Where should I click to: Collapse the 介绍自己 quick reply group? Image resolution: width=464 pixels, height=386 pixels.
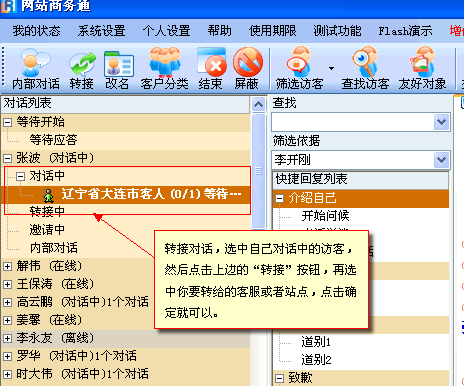point(279,199)
